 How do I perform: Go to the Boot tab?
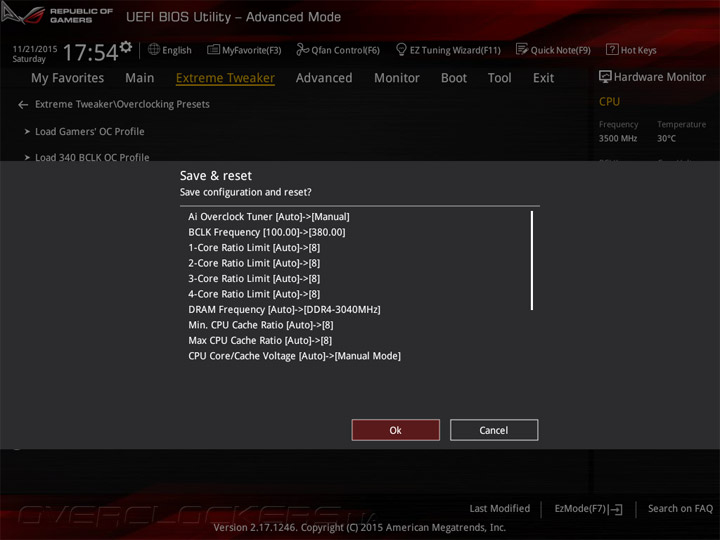point(454,78)
